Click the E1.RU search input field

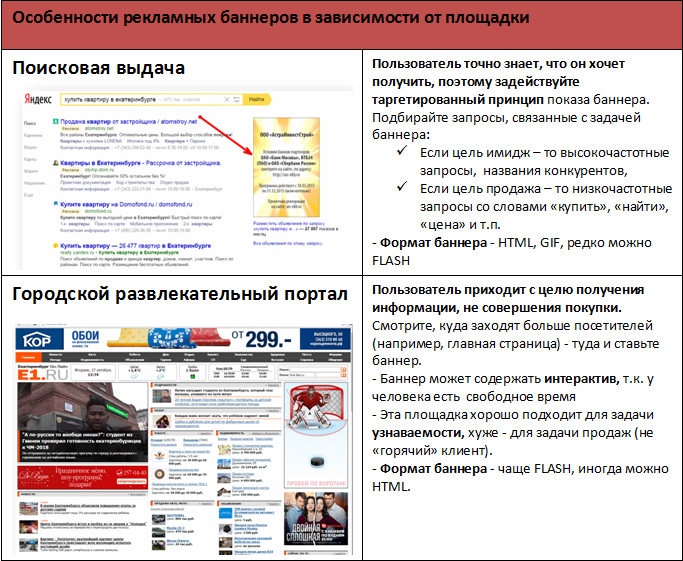[x=315, y=369]
